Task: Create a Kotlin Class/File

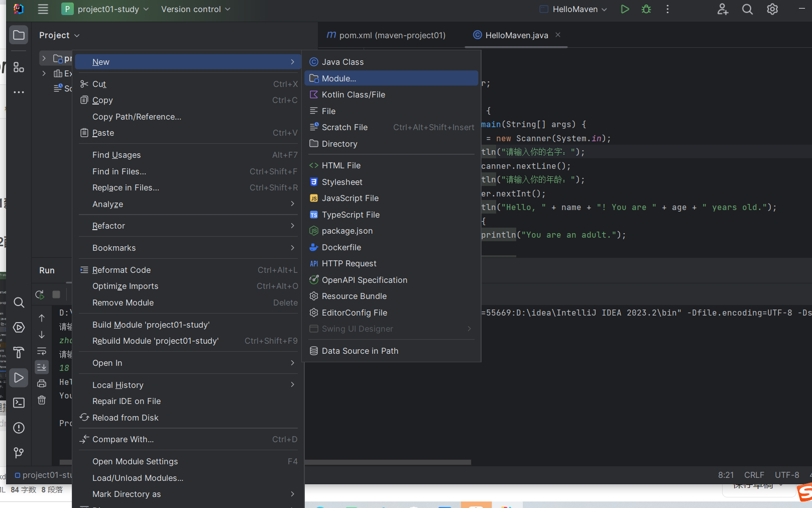Action: coord(391,94)
